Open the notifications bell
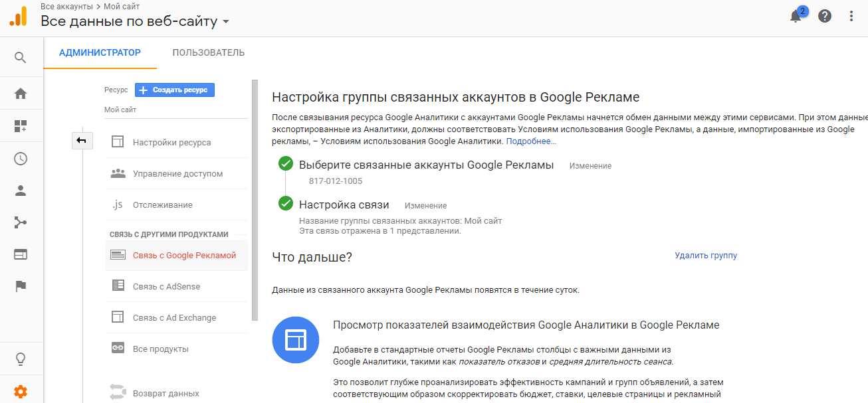This screenshot has height=403, width=868. (796, 16)
